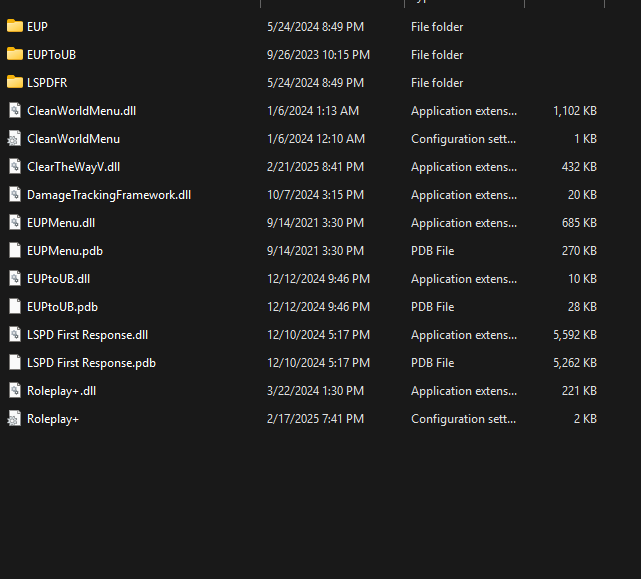Screen dimensions: 641x579
Task: Click the 9/26/2023 10:15 PM modified date
Action: (318, 55)
